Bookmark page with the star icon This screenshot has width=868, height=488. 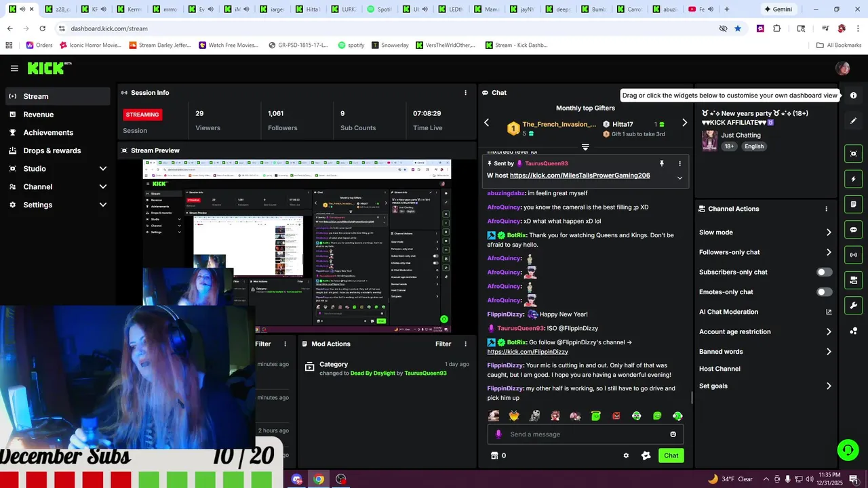click(x=738, y=28)
